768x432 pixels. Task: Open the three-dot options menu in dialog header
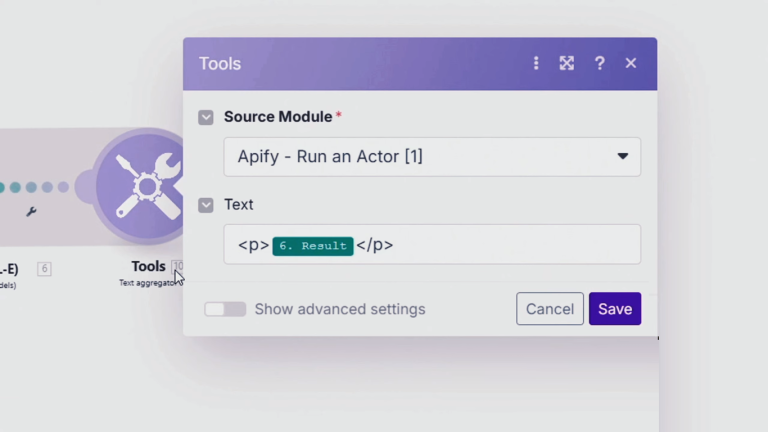click(x=536, y=63)
